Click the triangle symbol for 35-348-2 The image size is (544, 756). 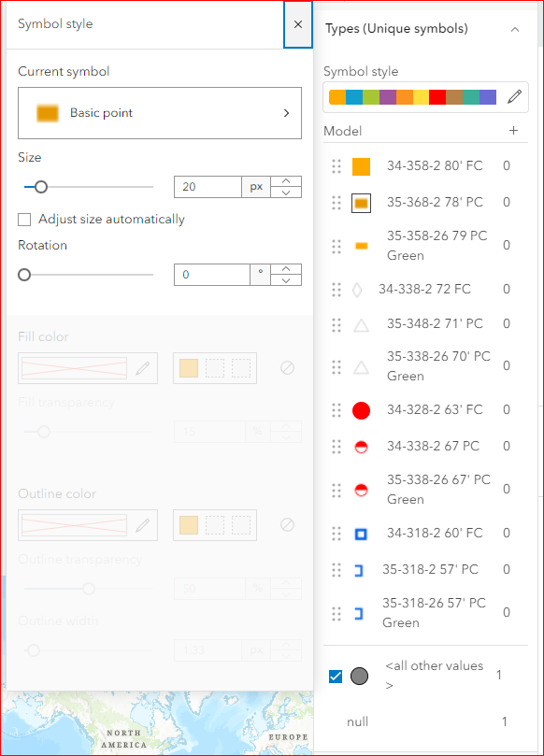362,324
